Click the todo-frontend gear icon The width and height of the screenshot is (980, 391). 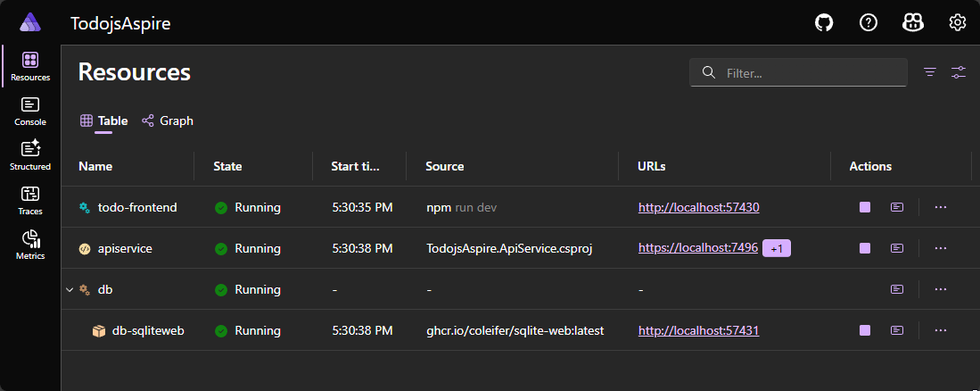[x=85, y=207]
